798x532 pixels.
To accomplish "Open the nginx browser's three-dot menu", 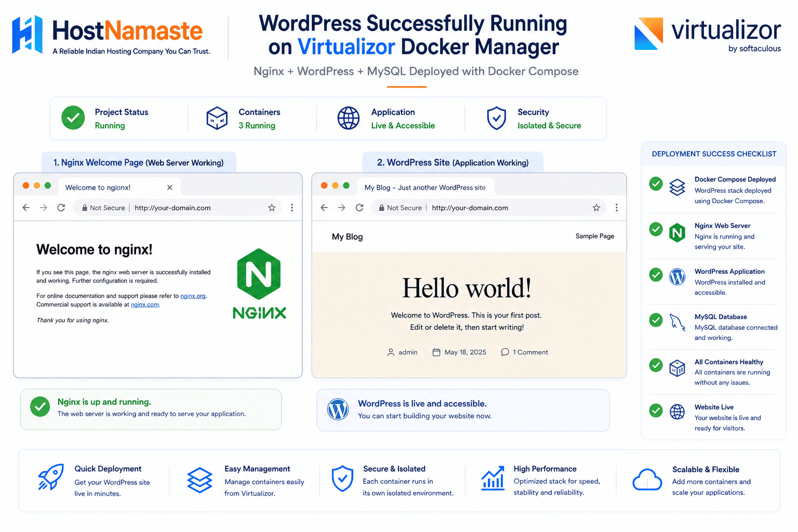I will pos(292,208).
